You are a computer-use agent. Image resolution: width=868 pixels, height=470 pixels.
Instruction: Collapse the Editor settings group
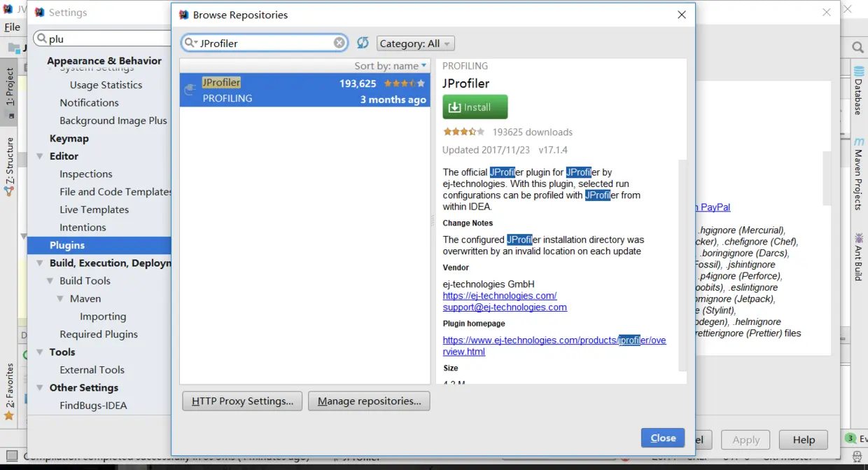(40, 156)
